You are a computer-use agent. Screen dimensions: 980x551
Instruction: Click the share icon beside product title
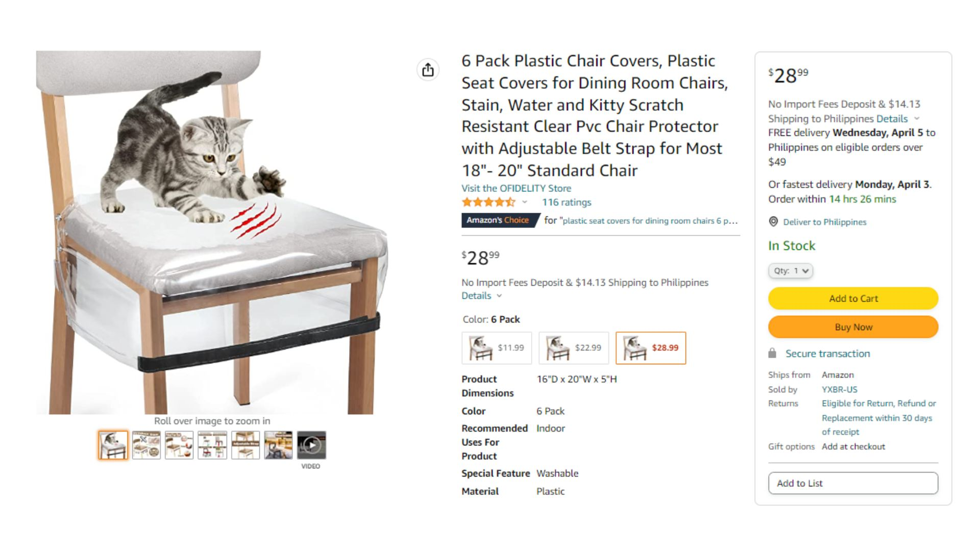coord(428,70)
